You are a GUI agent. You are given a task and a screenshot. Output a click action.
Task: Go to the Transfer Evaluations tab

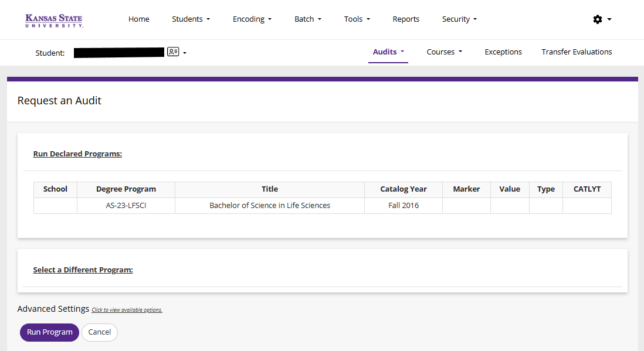tap(577, 52)
